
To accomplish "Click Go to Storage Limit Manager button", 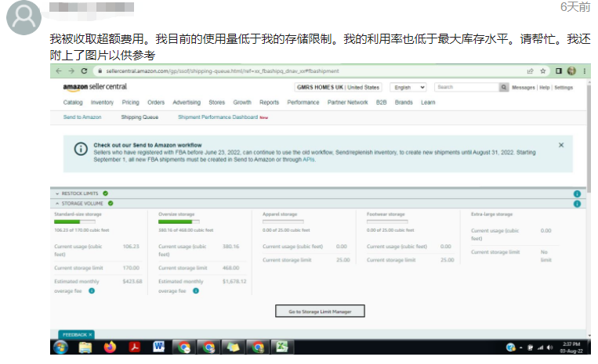I will 320,311.
